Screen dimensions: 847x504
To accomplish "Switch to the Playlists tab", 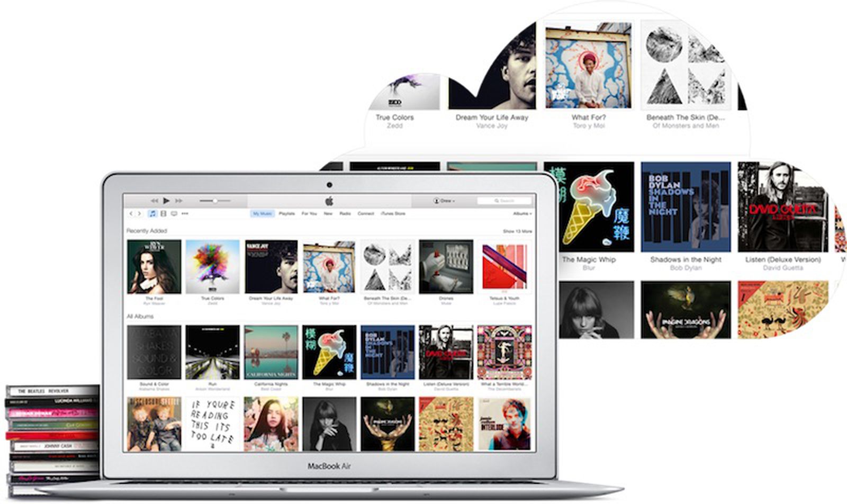I will click(x=287, y=214).
